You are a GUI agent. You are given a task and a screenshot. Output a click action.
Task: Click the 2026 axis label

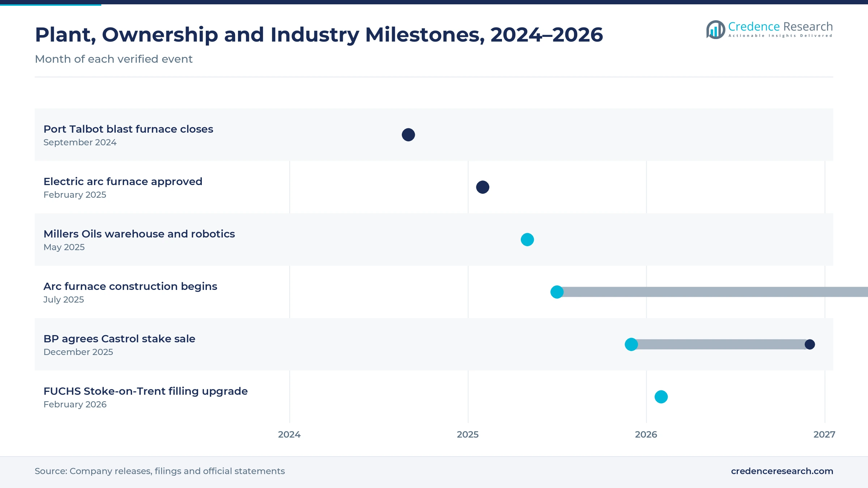[x=646, y=435]
